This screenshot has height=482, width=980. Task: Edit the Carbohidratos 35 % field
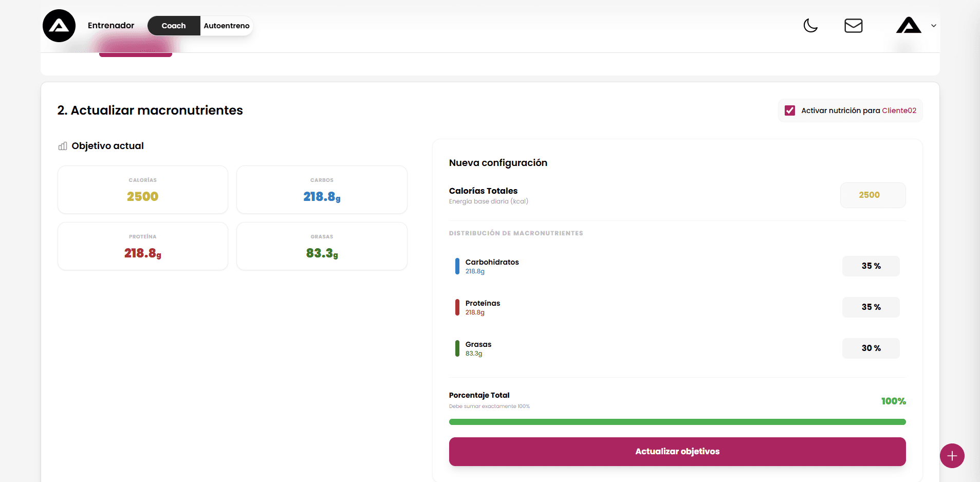[871, 266]
